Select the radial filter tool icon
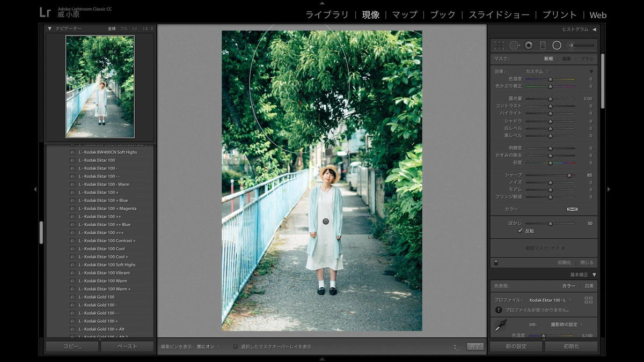 tap(557, 46)
